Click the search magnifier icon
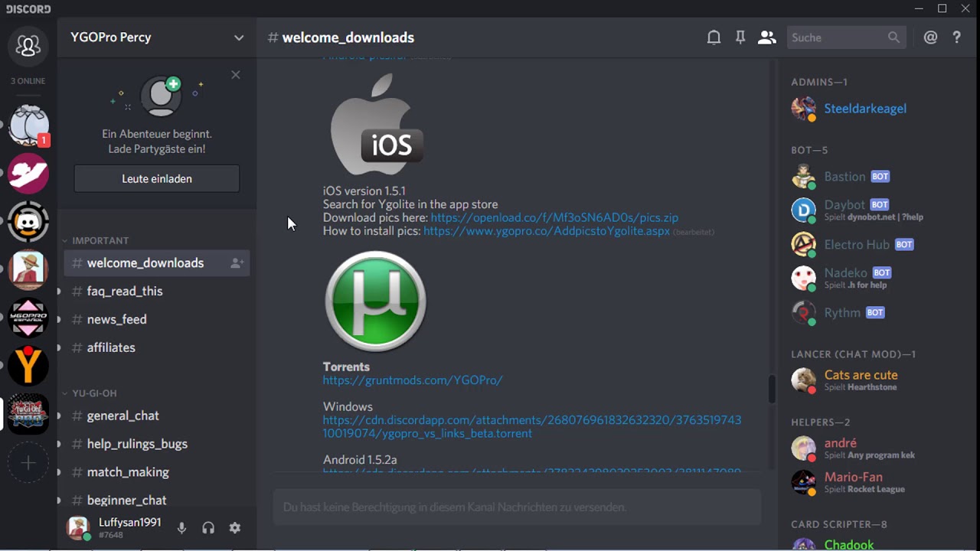 [x=893, y=37]
